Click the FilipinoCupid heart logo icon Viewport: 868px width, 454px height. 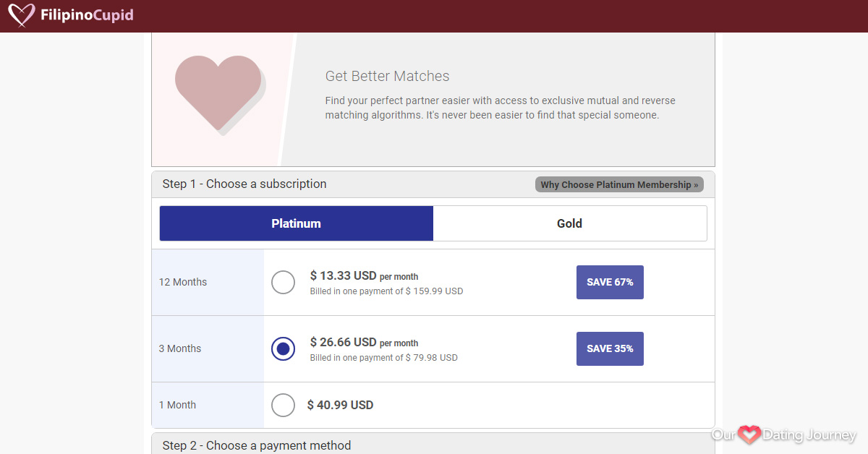pyautogui.click(x=22, y=14)
